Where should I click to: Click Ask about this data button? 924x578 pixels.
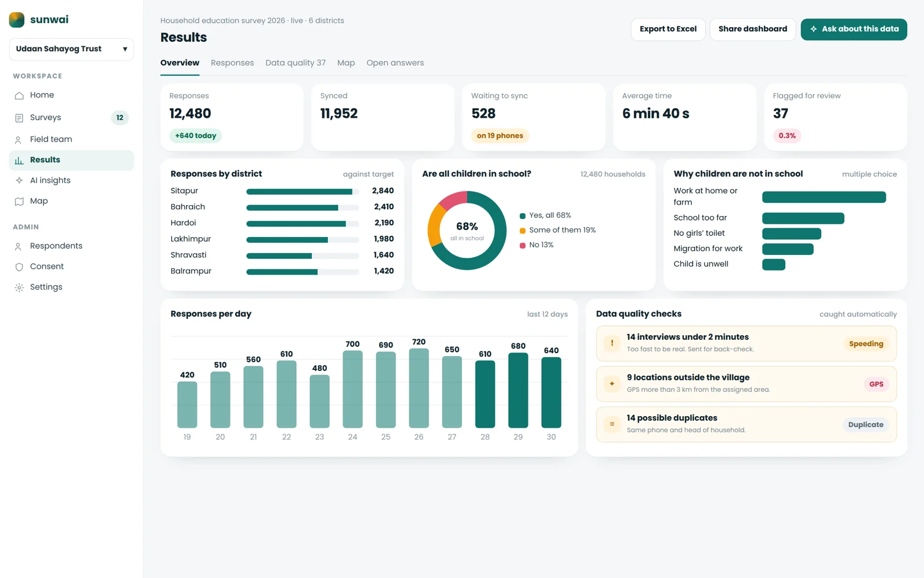coord(854,29)
